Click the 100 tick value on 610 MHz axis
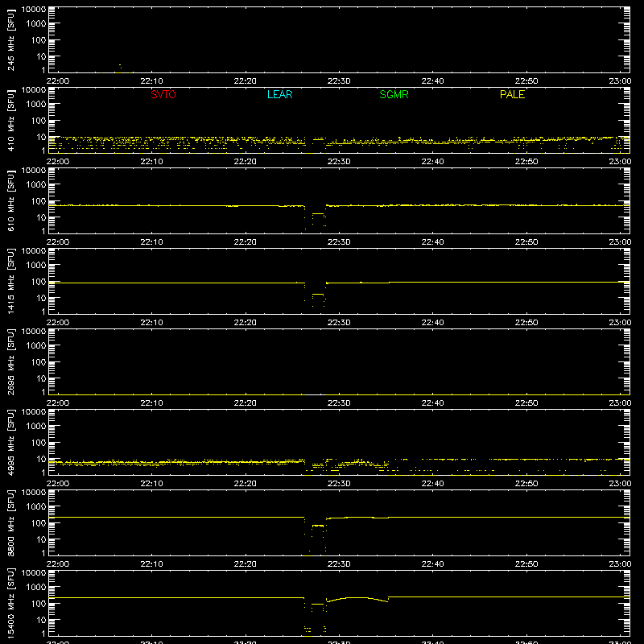The width and height of the screenshot is (644, 644). tap(39, 201)
